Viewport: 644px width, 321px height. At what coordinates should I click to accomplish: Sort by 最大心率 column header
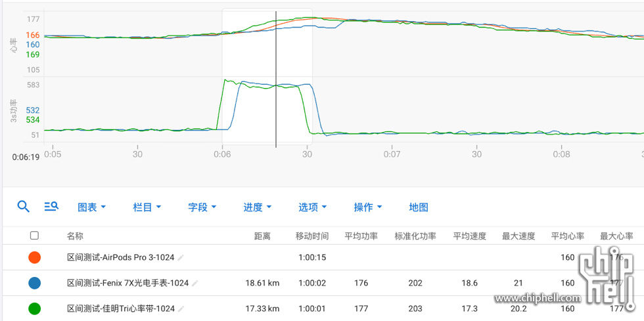click(617, 236)
